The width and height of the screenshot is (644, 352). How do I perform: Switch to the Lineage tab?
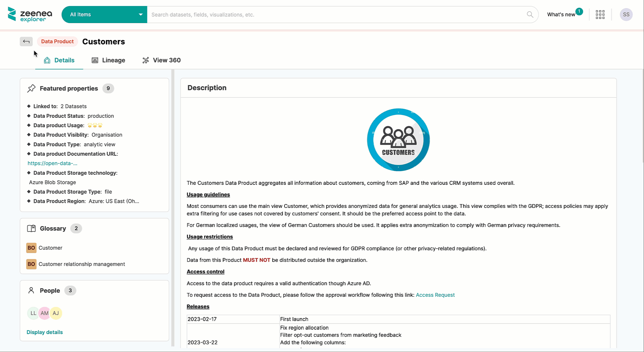click(113, 60)
